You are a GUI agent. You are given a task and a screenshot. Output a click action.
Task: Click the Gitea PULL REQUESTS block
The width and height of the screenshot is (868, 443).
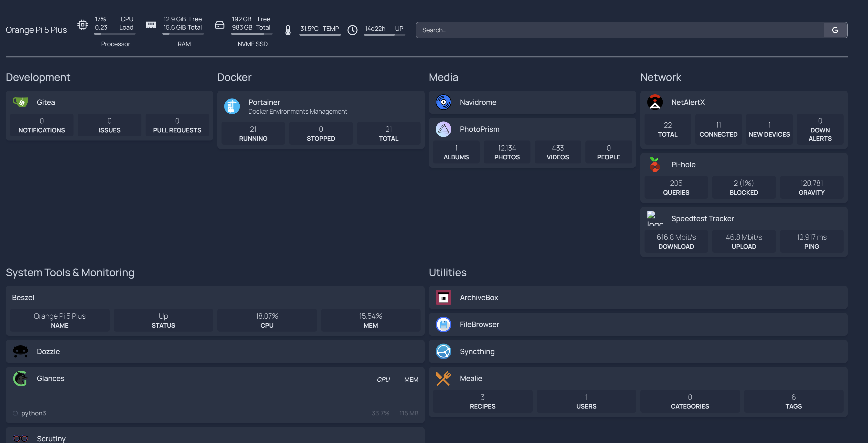(177, 125)
